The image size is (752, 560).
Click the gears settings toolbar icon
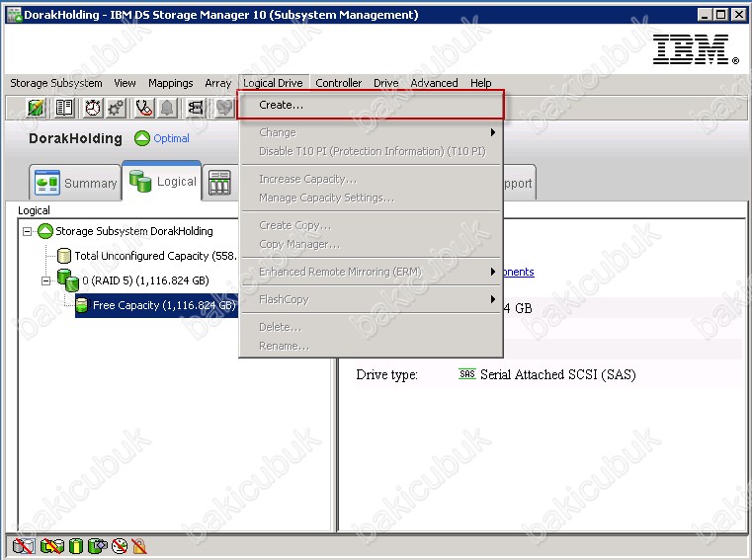pyautogui.click(x=116, y=108)
